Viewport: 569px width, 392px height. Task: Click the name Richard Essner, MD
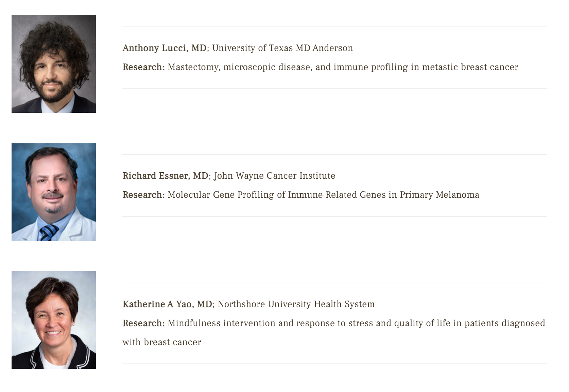coord(165,176)
